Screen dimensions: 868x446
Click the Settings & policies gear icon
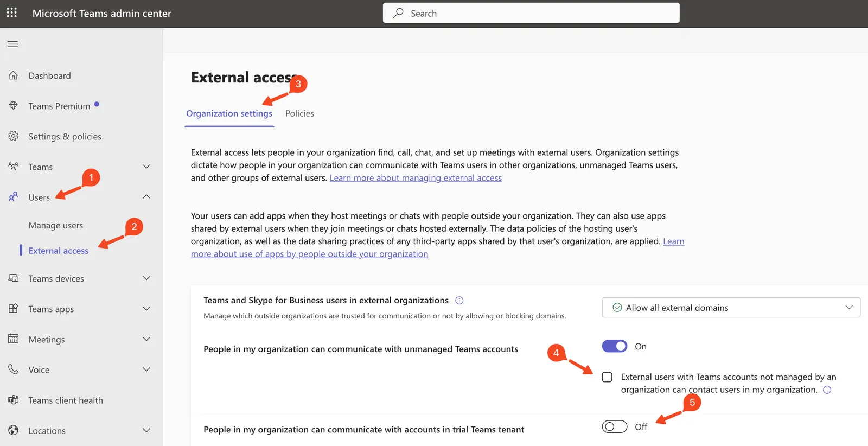14,136
